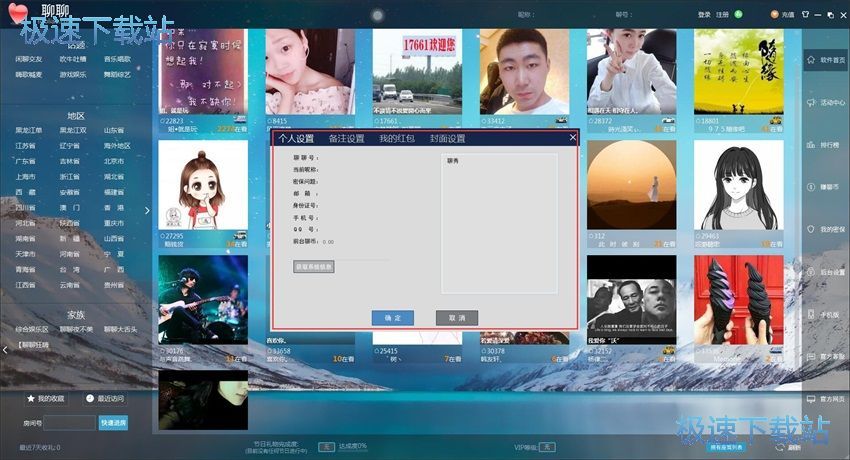Open room 32152 black-white men thumbnail
Image resolution: width=850 pixels, height=460 pixels.
coord(632,300)
